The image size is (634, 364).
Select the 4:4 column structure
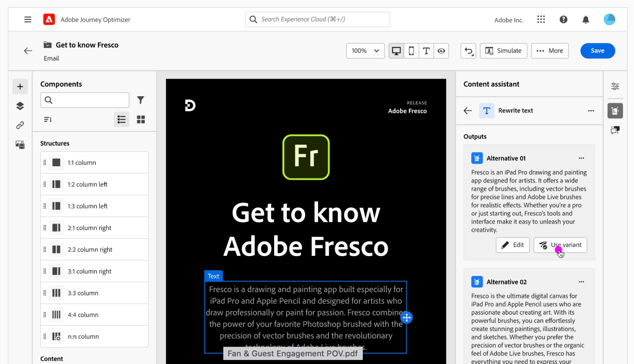pyautogui.click(x=94, y=315)
